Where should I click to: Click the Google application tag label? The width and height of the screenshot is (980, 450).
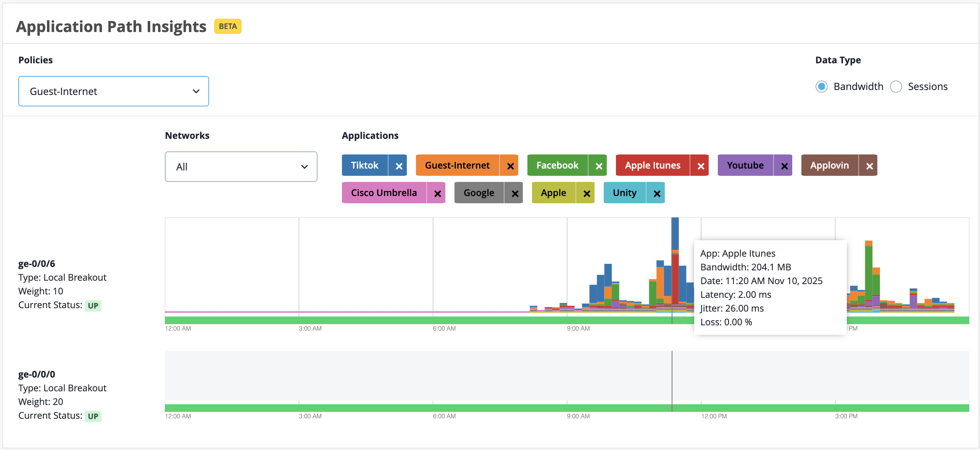tap(479, 193)
